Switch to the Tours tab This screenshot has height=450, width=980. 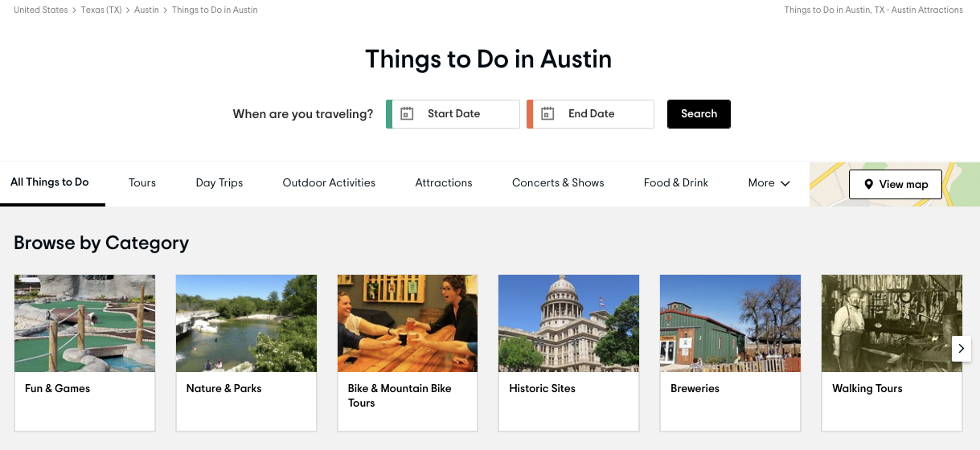click(142, 183)
